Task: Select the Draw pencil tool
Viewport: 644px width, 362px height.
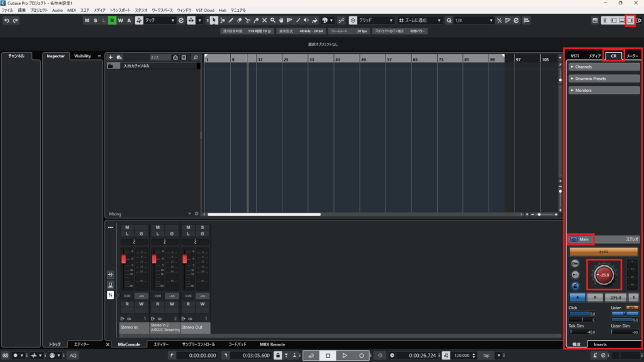Action: coord(231,20)
